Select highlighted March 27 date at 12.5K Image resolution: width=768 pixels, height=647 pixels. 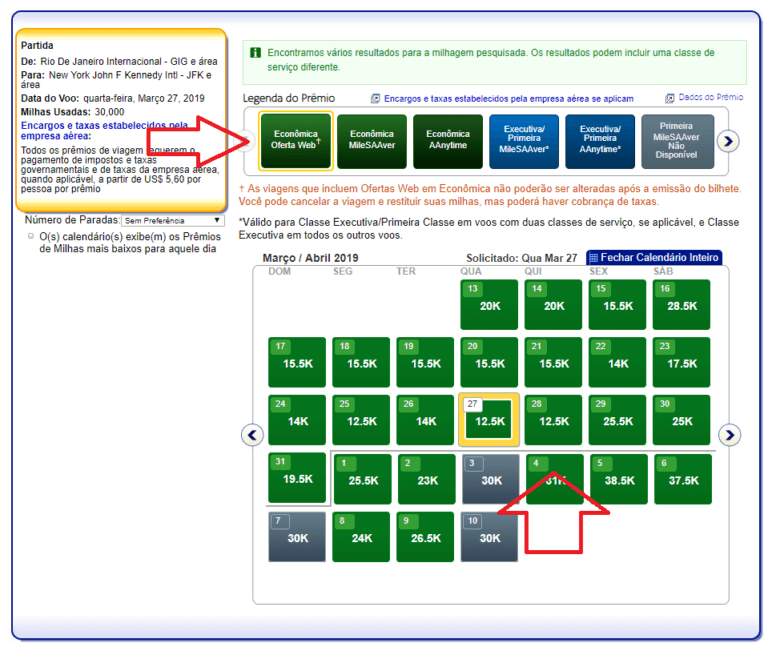tap(489, 420)
